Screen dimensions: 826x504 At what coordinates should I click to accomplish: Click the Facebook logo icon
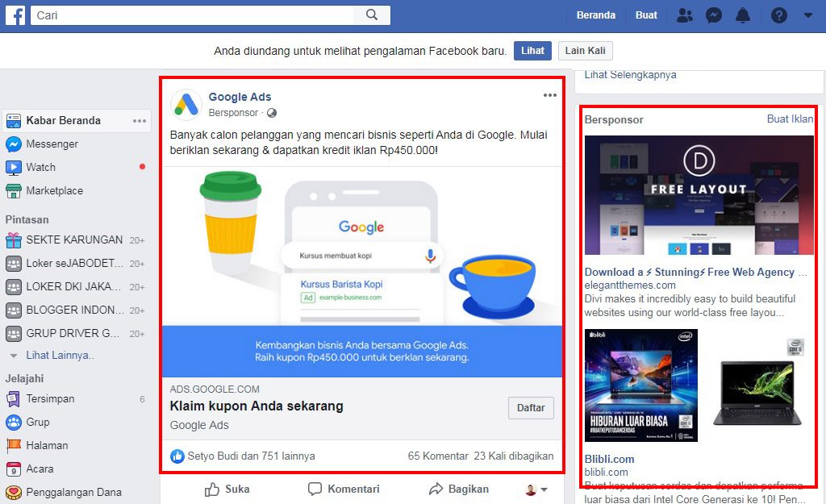click(15, 15)
